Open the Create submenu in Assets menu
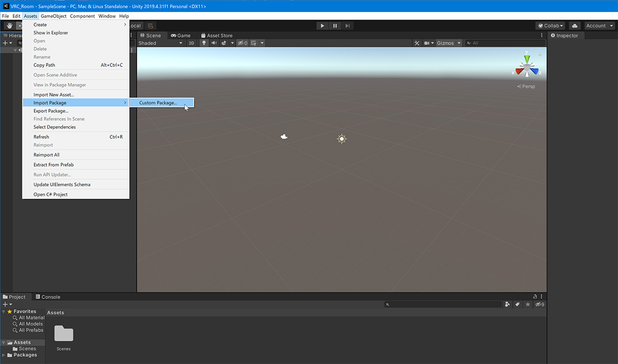Image resolution: width=618 pixels, height=364 pixels. click(x=76, y=25)
